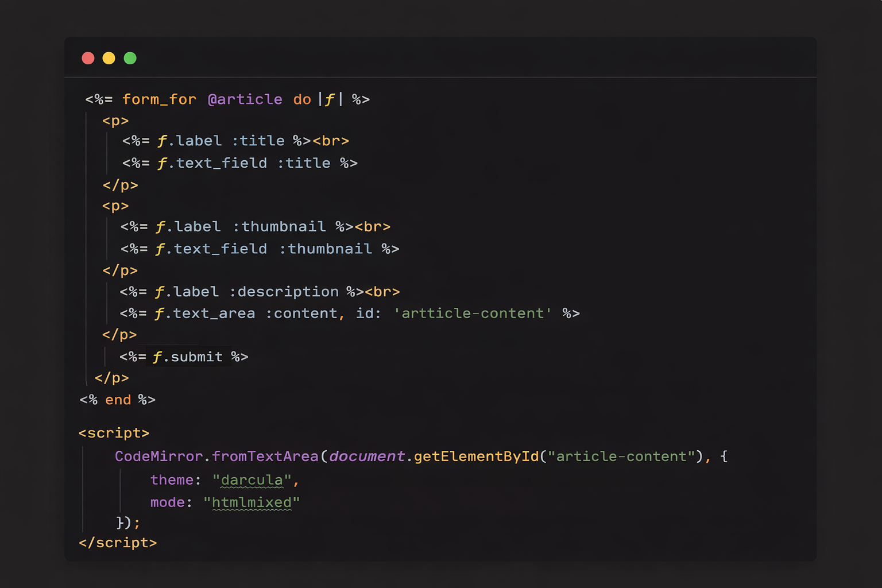Screen dimensions: 882x588
Task: Select the form_for keyword
Action: (159, 99)
